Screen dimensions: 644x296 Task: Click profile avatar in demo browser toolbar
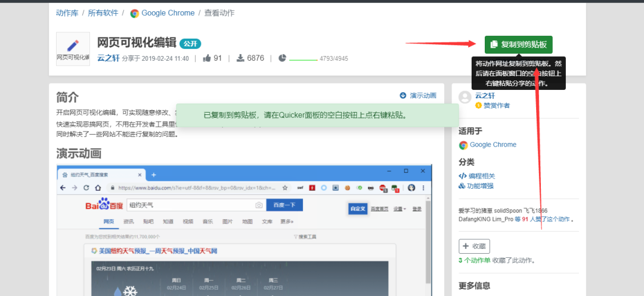pyautogui.click(x=411, y=188)
